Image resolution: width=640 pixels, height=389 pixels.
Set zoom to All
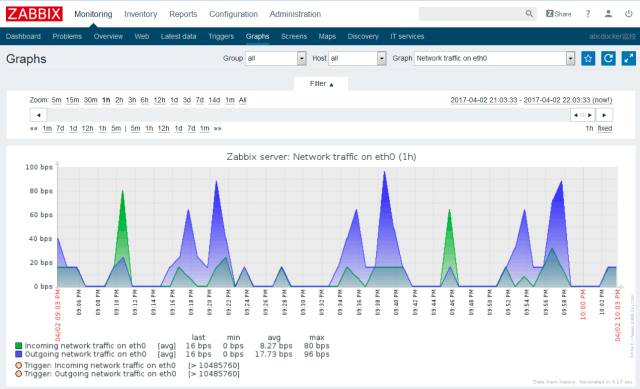coord(242,100)
